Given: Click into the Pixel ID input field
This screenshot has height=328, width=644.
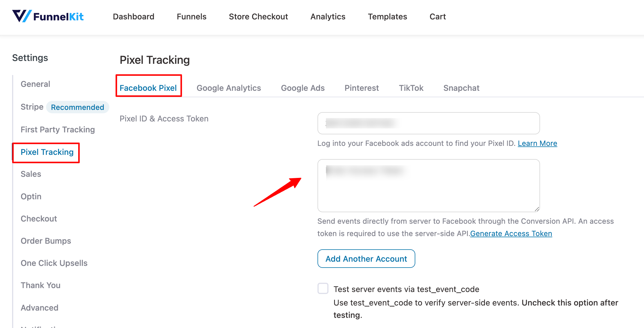Looking at the screenshot, I should pyautogui.click(x=428, y=123).
